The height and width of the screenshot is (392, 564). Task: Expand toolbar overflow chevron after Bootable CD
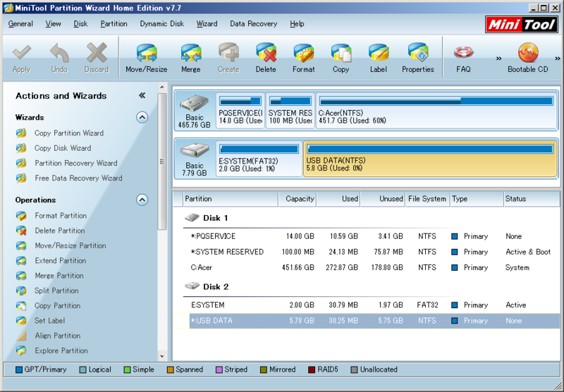pos(558,59)
